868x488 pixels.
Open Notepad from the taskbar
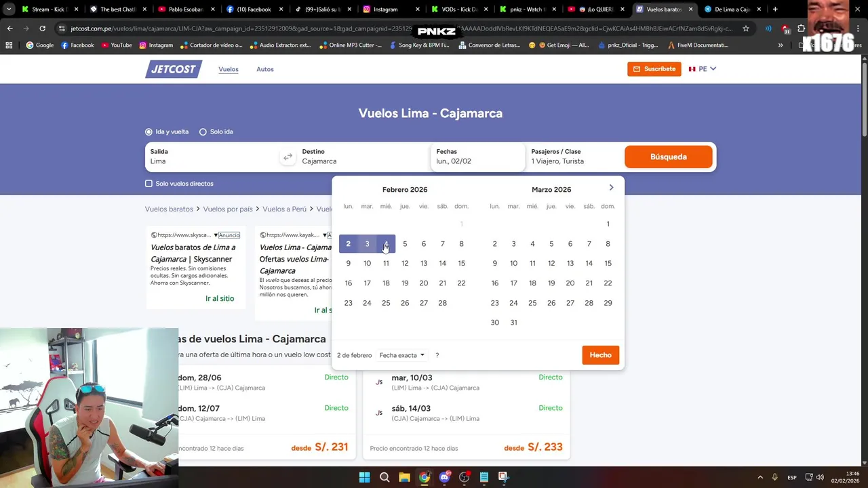(484, 477)
